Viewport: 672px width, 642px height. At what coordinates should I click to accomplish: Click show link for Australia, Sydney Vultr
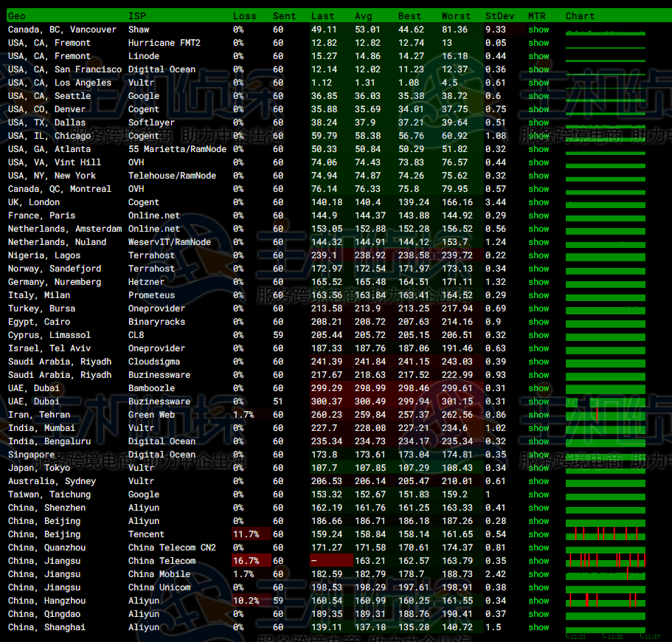click(538, 481)
